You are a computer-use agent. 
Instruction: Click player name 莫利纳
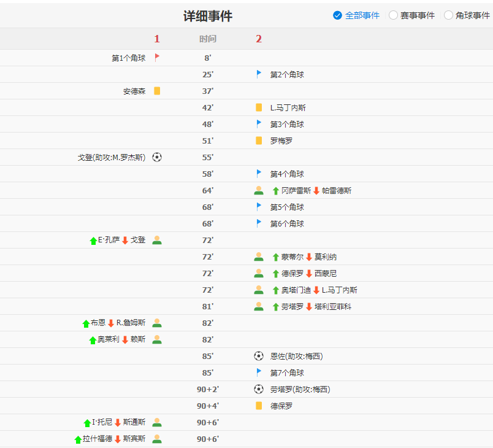(x=326, y=257)
